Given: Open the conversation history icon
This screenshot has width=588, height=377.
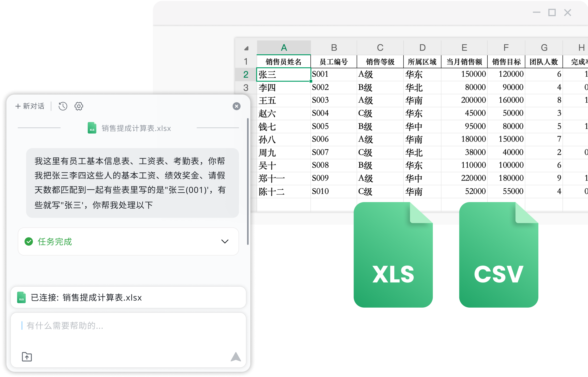Looking at the screenshot, I should pos(63,106).
